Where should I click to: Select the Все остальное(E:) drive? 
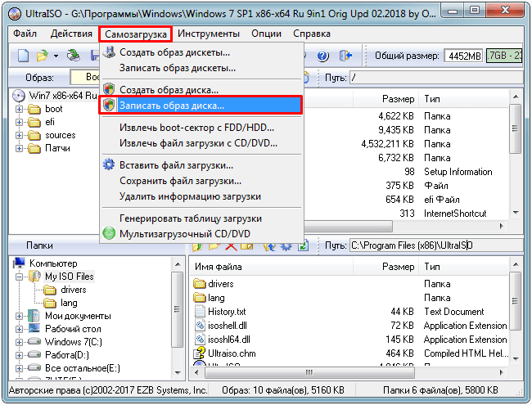click(x=83, y=368)
